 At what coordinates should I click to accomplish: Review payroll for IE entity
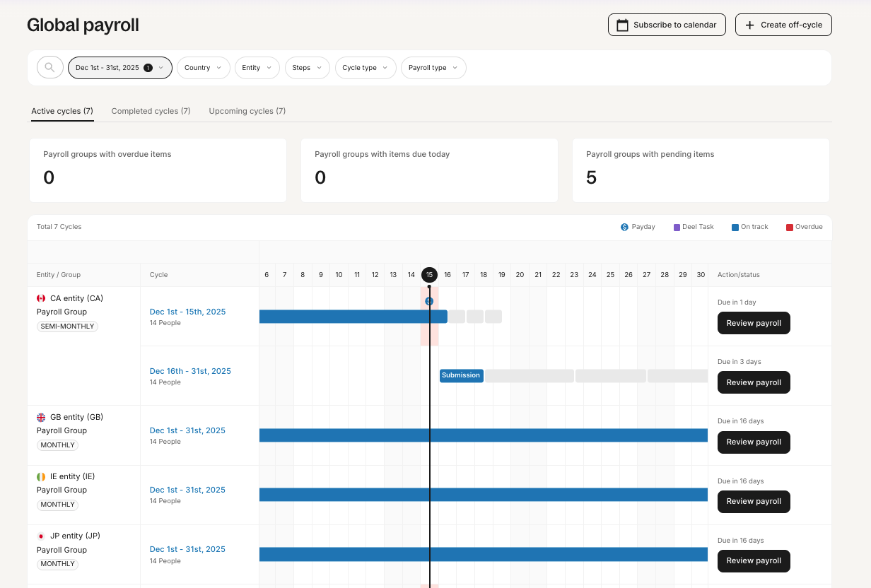(x=754, y=501)
